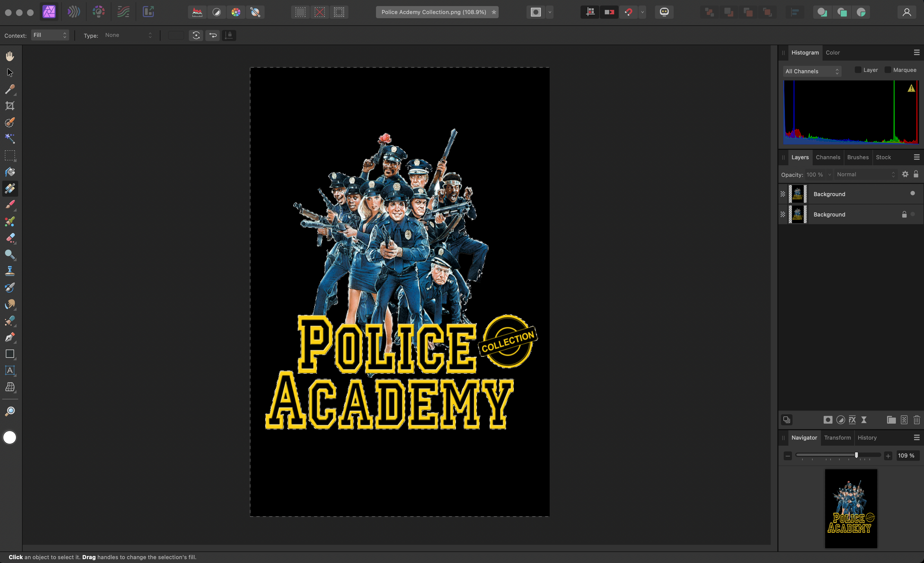Open the Quick Mask options arrow
The width and height of the screenshot is (924, 563).
tap(550, 12)
